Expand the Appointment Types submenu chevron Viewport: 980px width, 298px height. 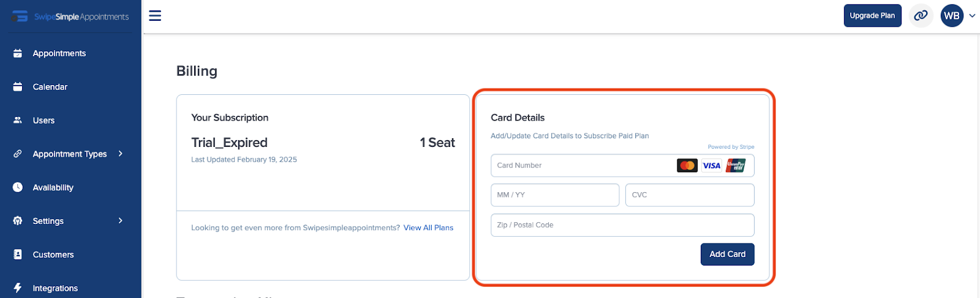pyautogui.click(x=121, y=154)
